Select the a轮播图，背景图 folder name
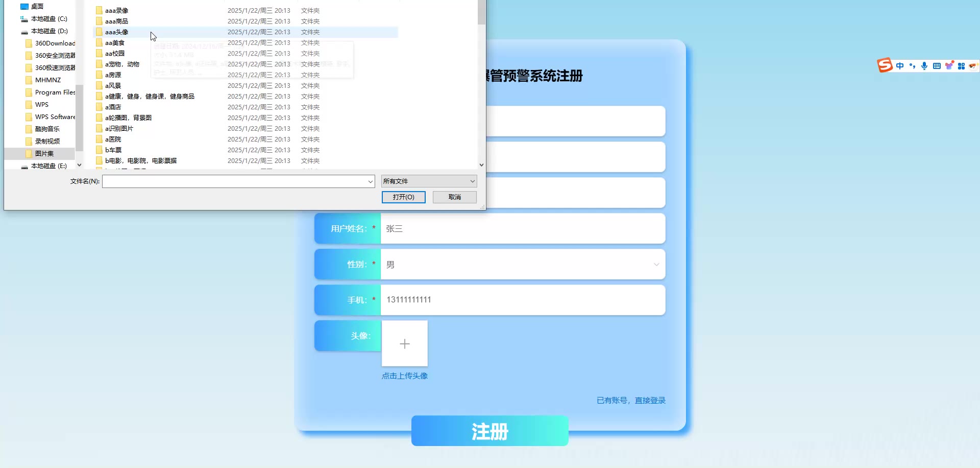The width and height of the screenshot is (980, 468). 128,118
